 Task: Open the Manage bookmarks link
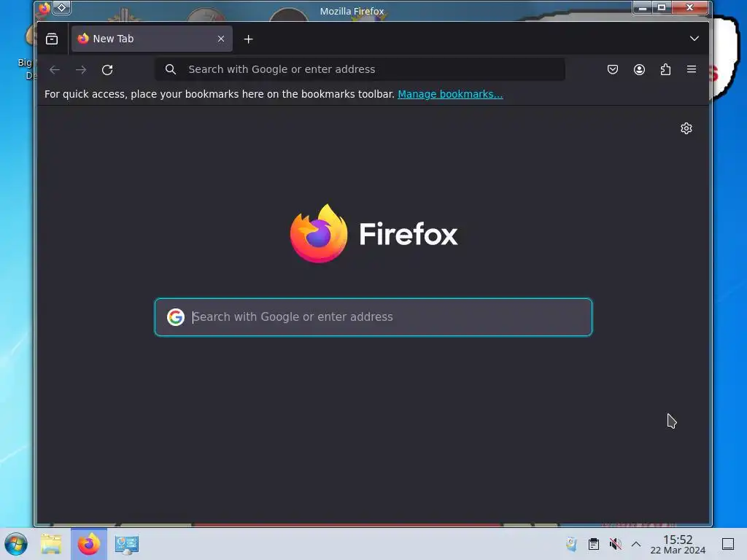[450, 94]
